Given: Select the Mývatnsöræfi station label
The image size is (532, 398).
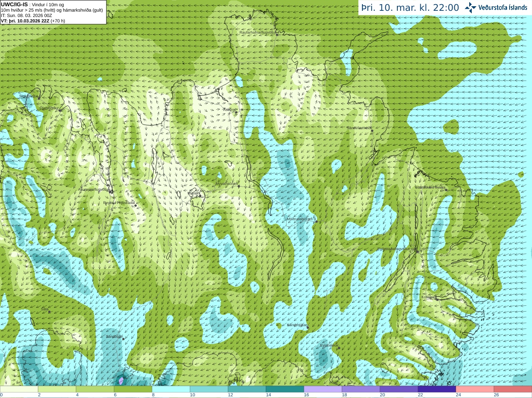Looking at the screenshot, I should (x=227, y=184).
